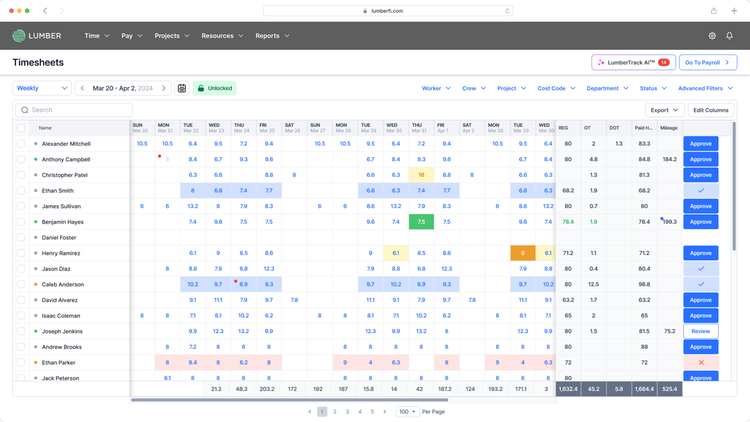Select Daniel Foster's row checkbox
The width and height of the screenshot is (750, 422).
21,237
